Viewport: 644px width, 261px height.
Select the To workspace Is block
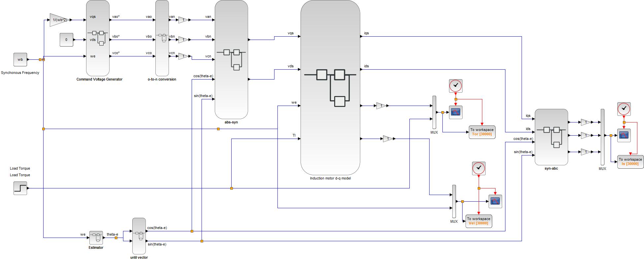[x=630, y=162]
